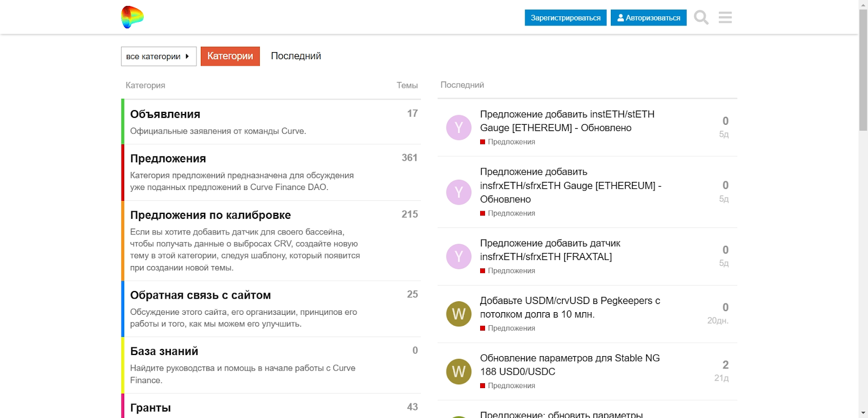
Task: Open topic Stable NG 188 USD0/USDC
Action: click(570, 365)
